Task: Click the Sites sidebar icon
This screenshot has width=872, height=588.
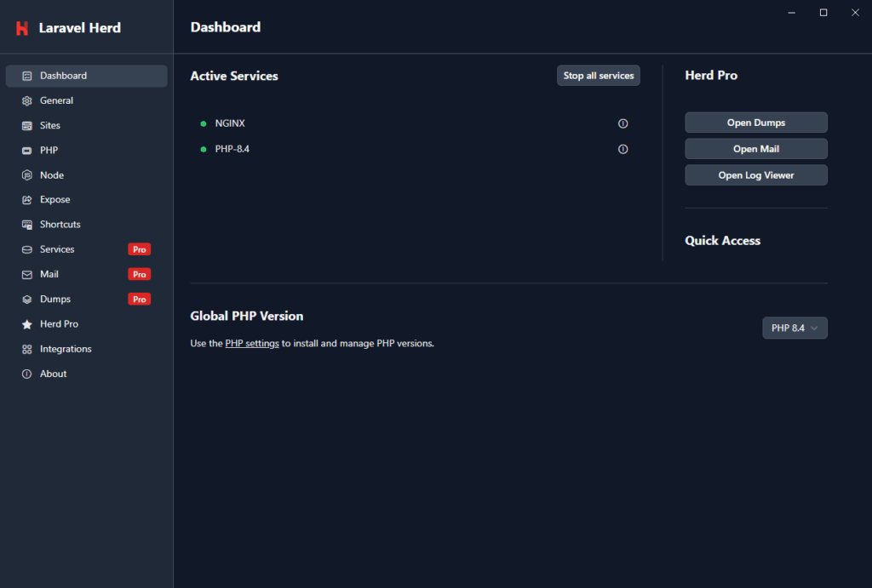Action: 26,126
